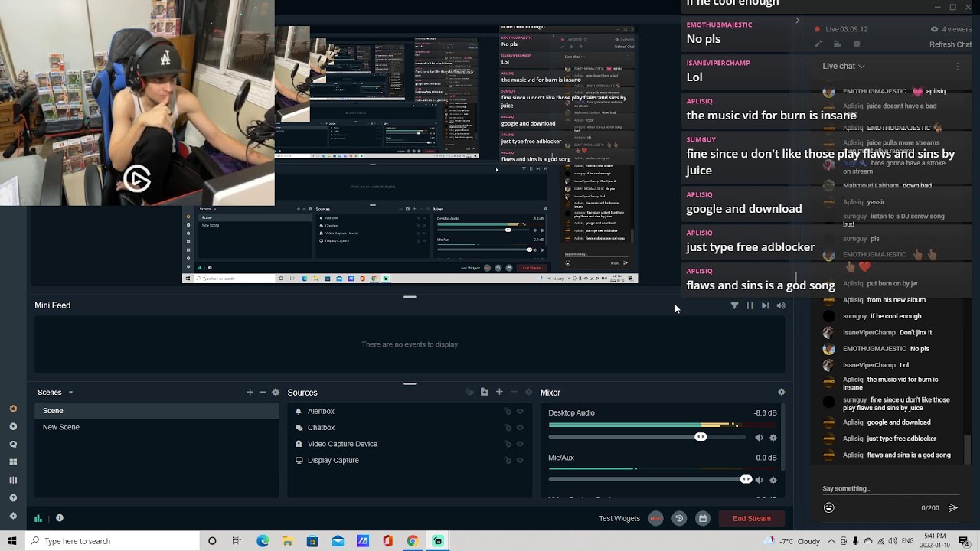Open Mic/Aux settings gear
The image size is (980, 551).
pyautogui.click(x=773, y=480)
